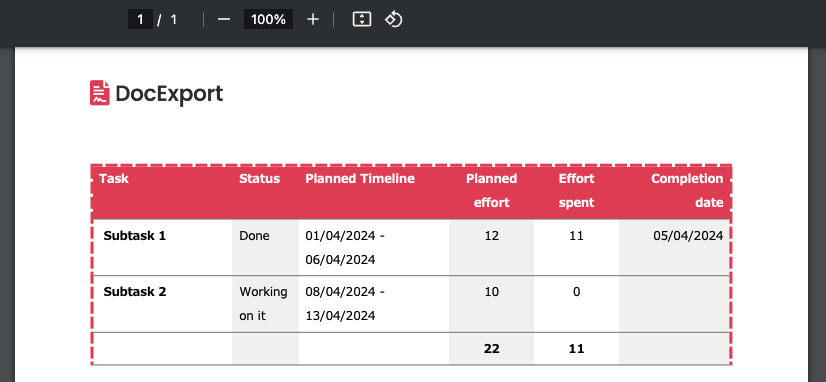The width and height of the screenshot is (826, 382).
Task: Click the Done status cell
Action: (266, 247)
